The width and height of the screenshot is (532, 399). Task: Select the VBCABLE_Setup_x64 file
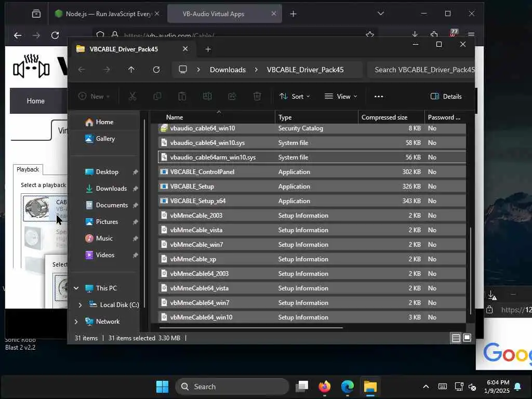point(312,201)
